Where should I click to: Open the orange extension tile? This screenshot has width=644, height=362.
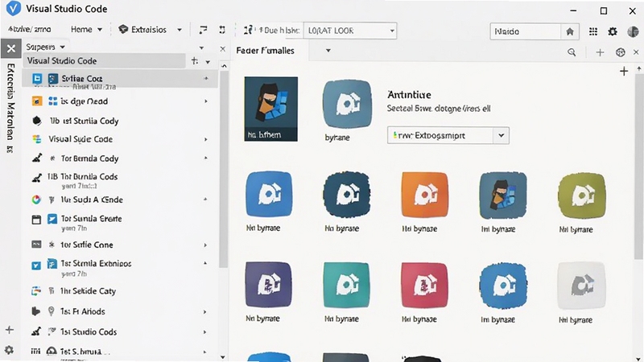coord(425,195)
